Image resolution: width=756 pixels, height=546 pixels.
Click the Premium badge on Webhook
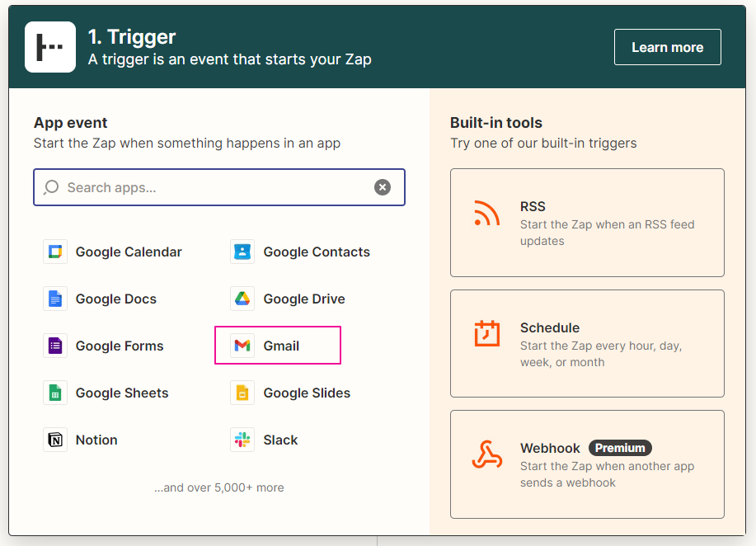click(620, 448)
